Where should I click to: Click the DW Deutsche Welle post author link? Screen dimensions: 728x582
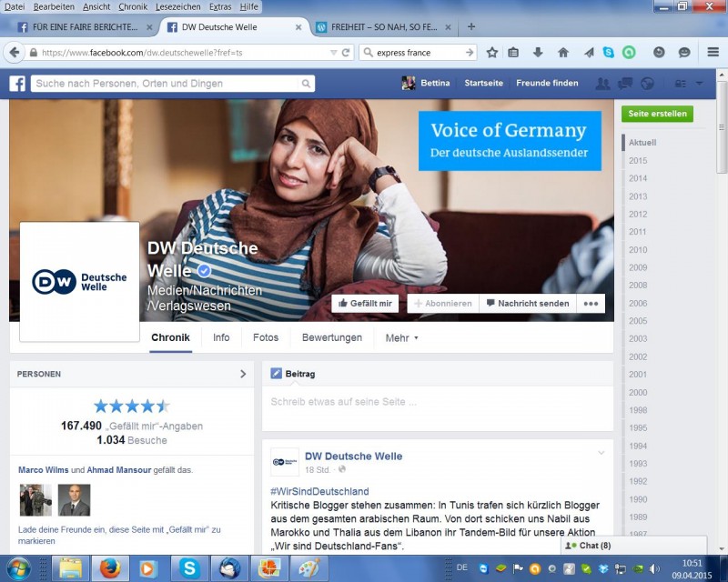(353, 457)
